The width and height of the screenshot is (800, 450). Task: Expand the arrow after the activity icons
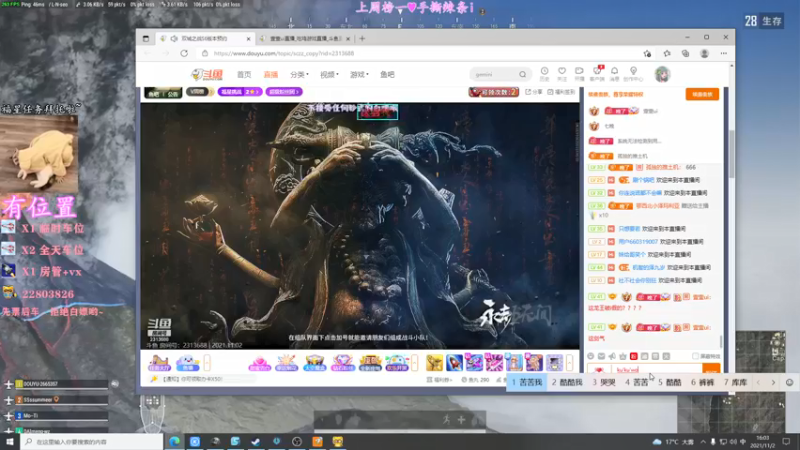[415, 363]
